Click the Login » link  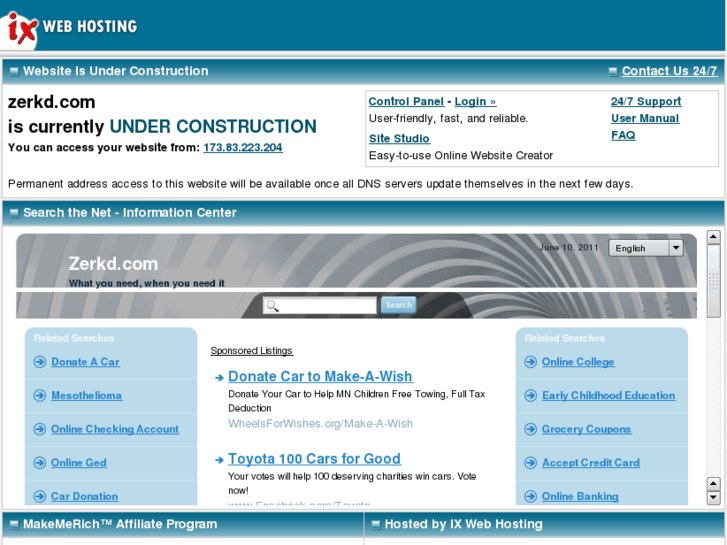click(475, 102)
